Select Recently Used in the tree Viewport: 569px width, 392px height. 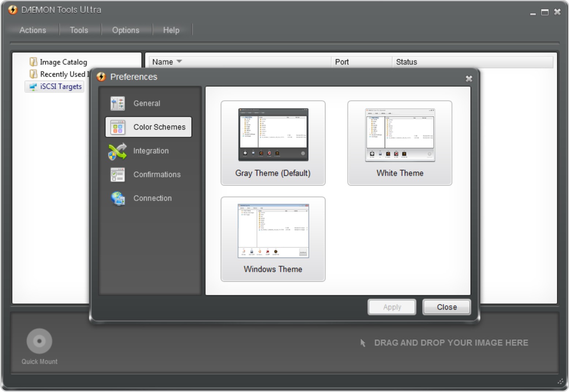[65, 74]
